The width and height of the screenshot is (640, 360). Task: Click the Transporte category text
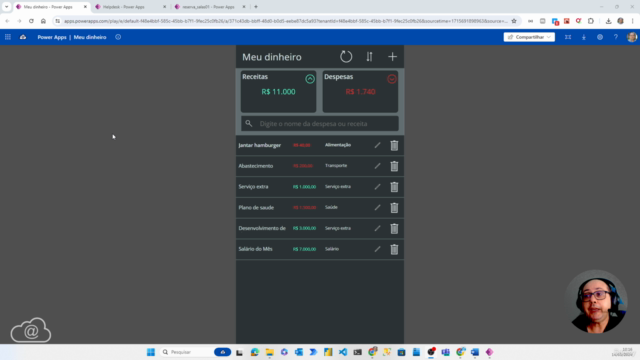[x=336, y=166]
